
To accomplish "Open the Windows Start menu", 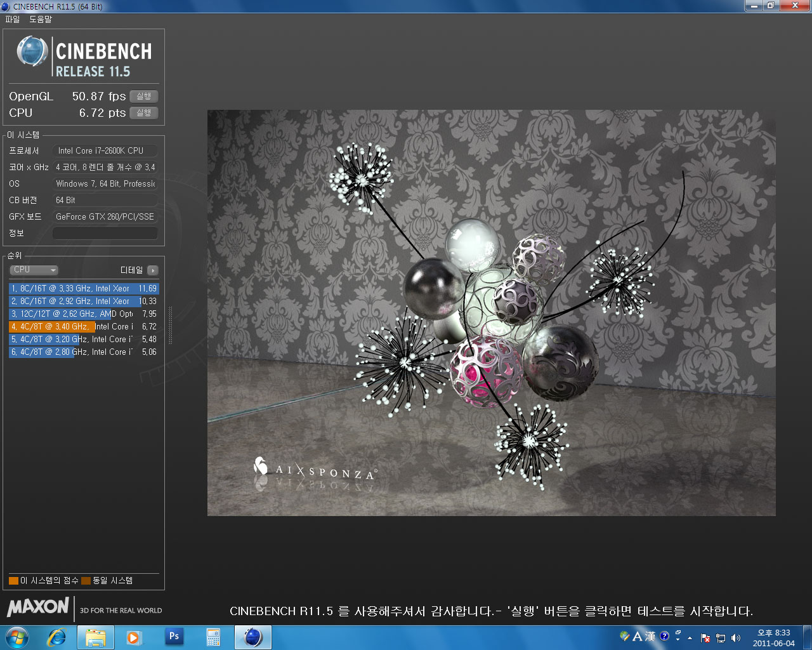I will click(x=17, y=637).
